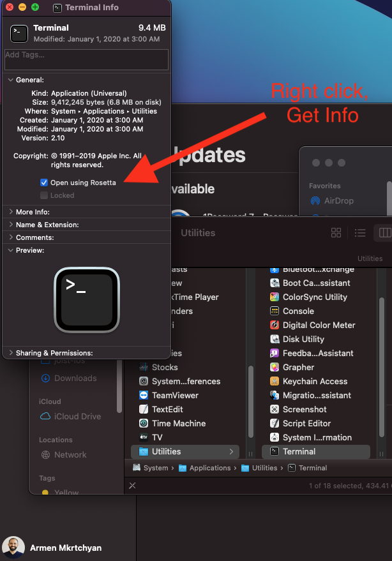Click Armen Mkrtchyan profile avatar
Image resolution: width=392 pixels, height=561 pixels.
coord(13,548)
